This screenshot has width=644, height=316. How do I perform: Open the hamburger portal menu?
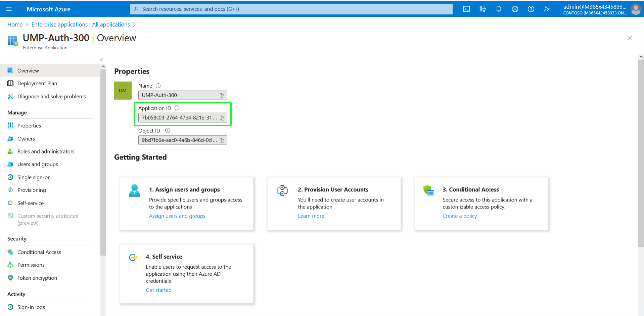click(9, 9)
